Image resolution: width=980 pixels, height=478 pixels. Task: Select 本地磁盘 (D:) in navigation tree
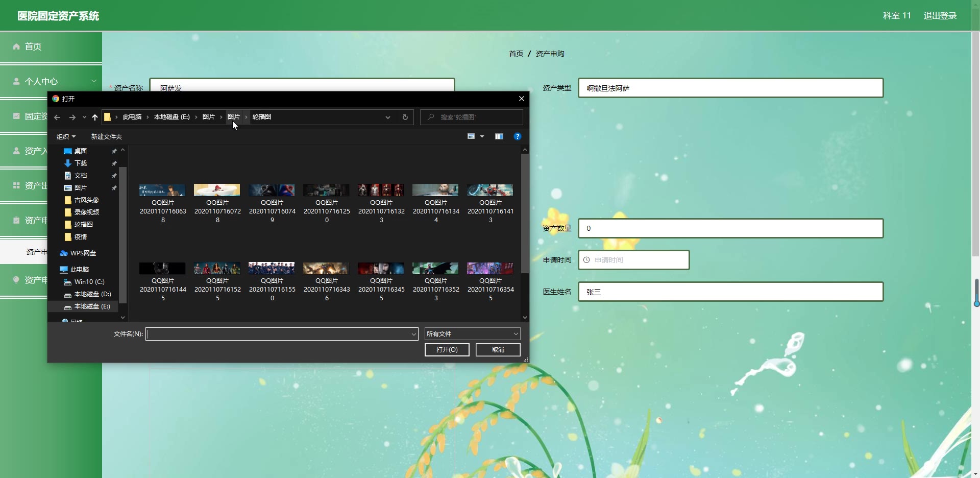coord(92,294)
